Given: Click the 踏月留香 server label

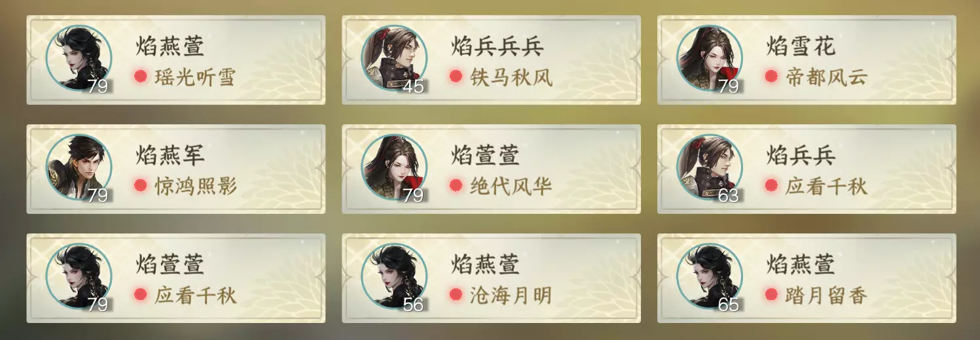Looking at the screenshot, I should pyautogui.click(x=826, y=296).
